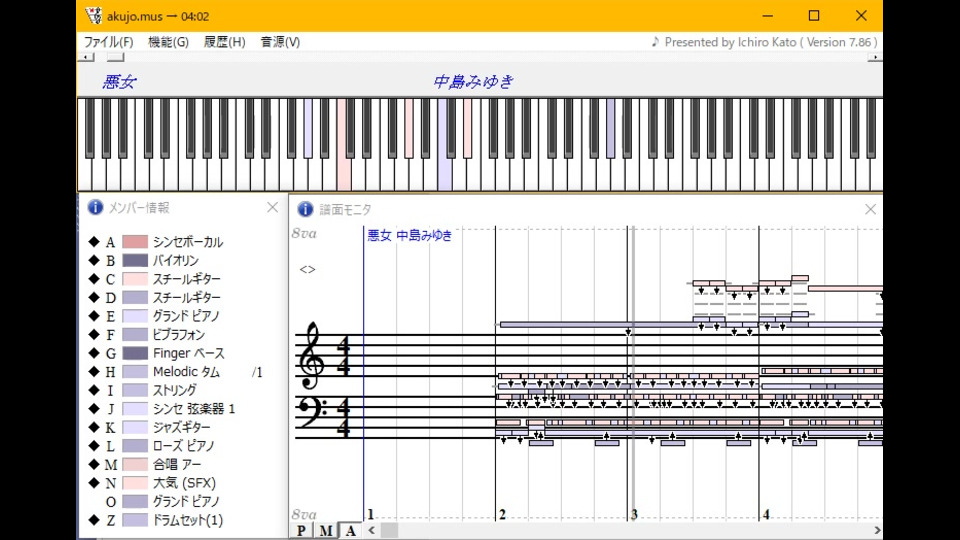This screenshot has height=540, width=960.
Task: Click the 悪女 song title above keyboard
Action: (119, 82)
